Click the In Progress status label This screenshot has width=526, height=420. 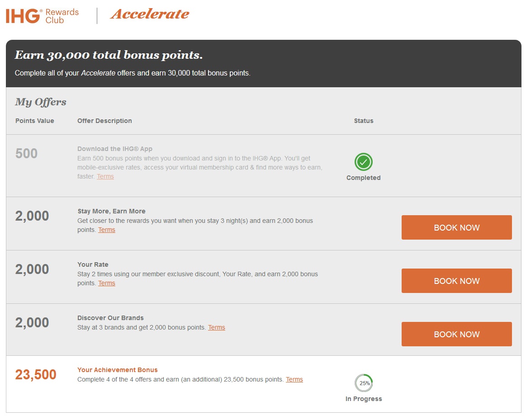point(364,399)
